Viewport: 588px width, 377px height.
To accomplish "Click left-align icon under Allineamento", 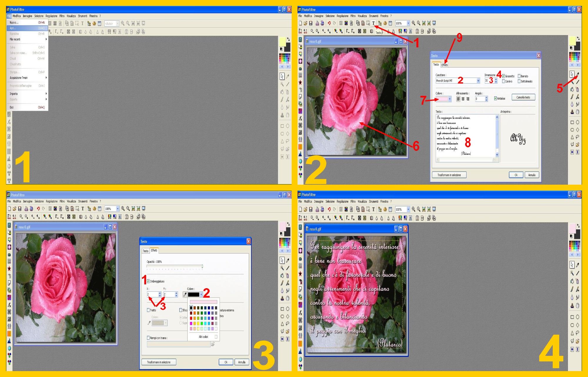I will tap(458, 99).
